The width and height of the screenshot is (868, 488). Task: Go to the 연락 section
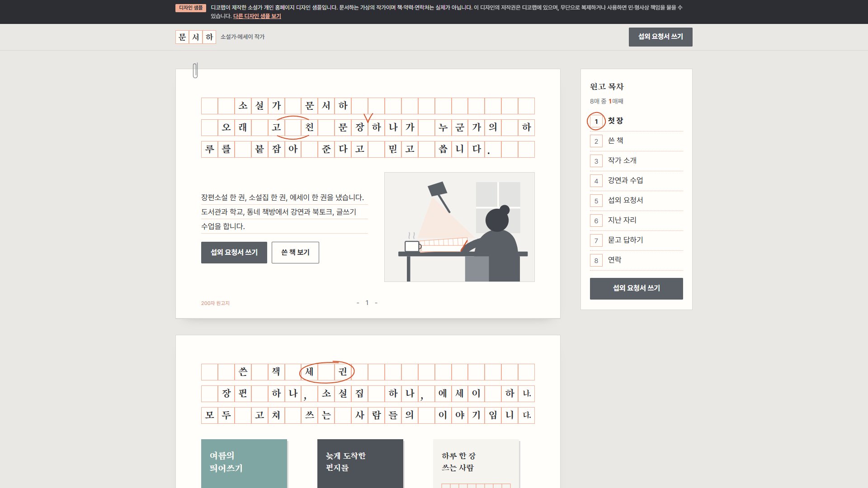(637, 260)
